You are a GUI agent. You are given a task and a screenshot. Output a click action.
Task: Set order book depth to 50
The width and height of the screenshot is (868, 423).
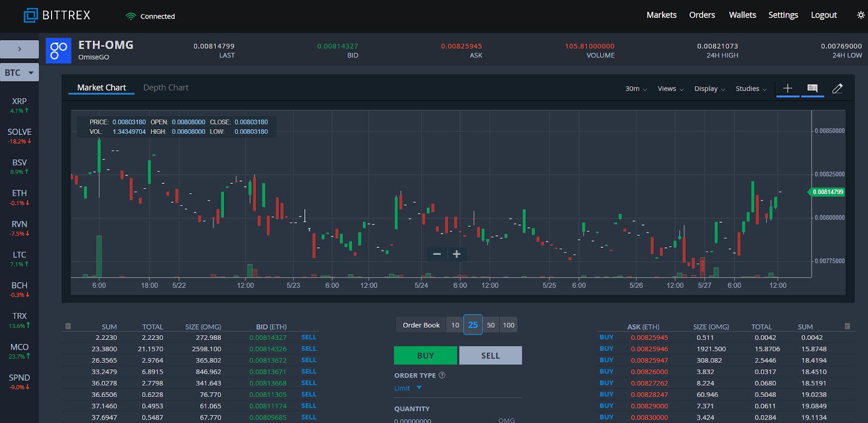click(x=491, y=325)
